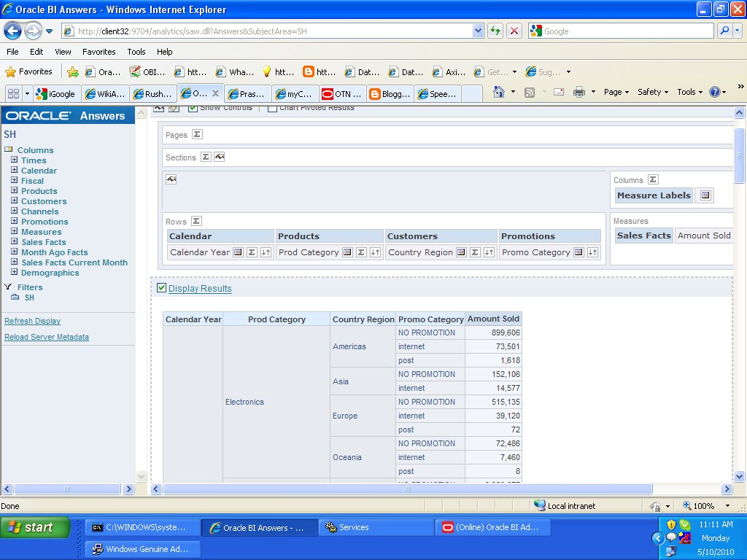Open the View menu
747x560 pixels.
point(63,52)
